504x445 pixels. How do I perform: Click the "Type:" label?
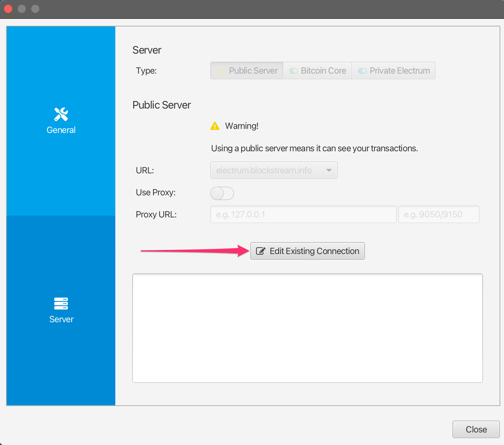pyautogui.click(x=146, y=71)
